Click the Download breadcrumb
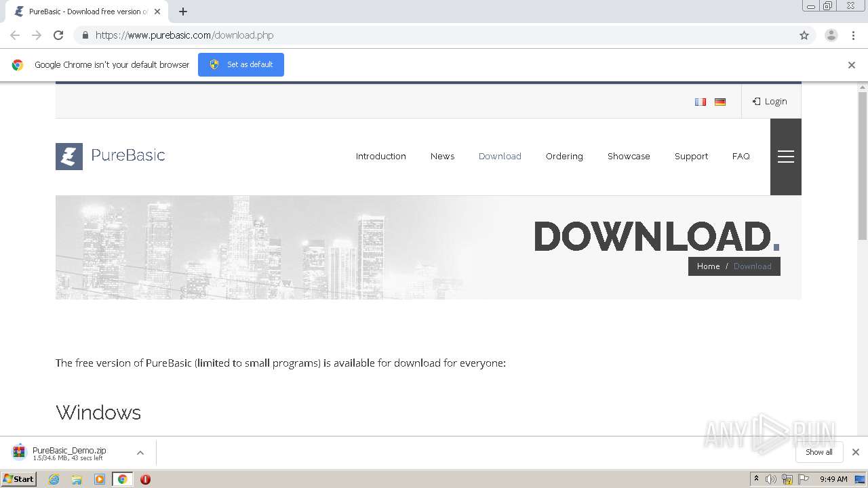Image resolution: width=868 pixels, height=488 pixels. [x=752, y=266]
